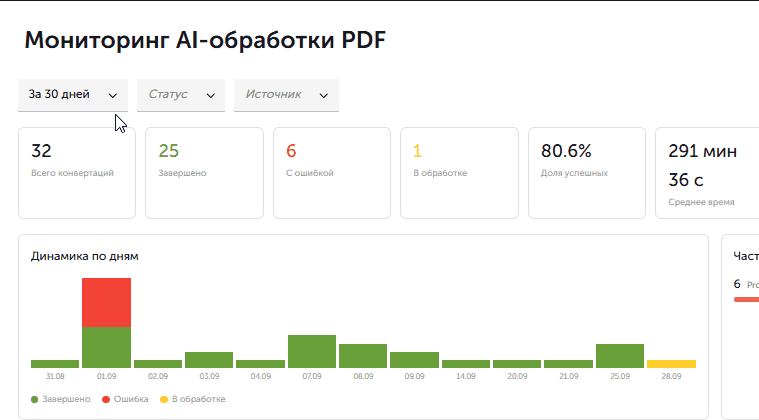
Task: Click the green bar for 07.09
Action: tap(312, 351)
